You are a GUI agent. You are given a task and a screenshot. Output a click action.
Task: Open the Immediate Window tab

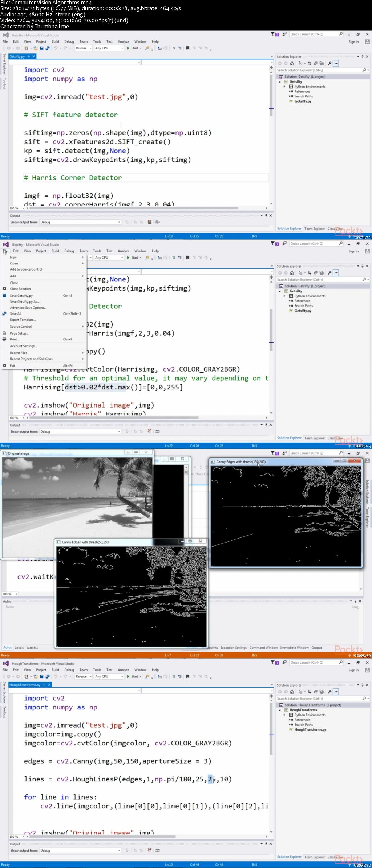(294, 647)
